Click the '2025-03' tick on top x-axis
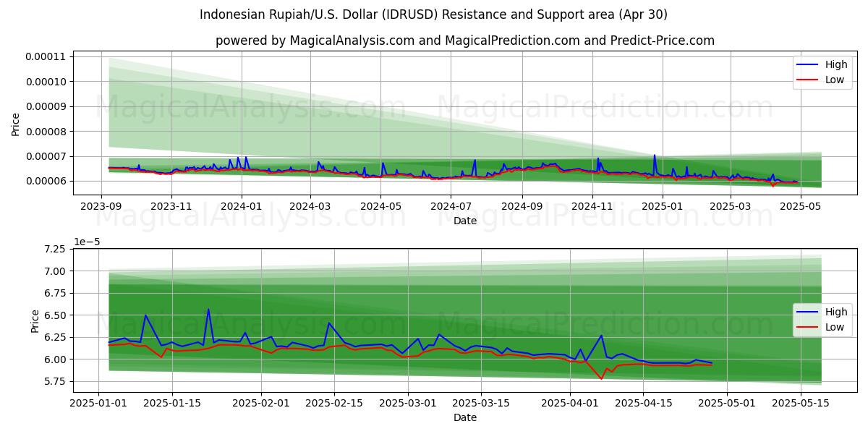This screenshot has height=434, width=868. pyautogui.click(x=731, y=206)
